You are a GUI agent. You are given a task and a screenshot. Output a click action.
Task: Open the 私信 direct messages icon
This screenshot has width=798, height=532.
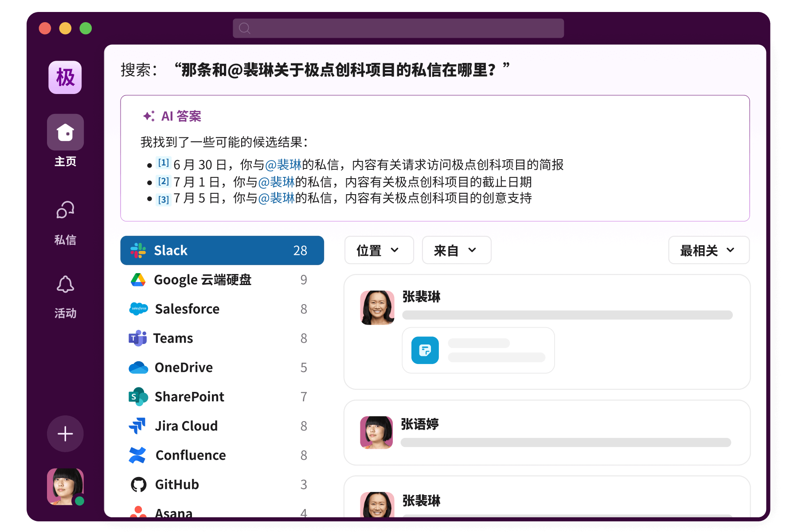coord(65,210)
